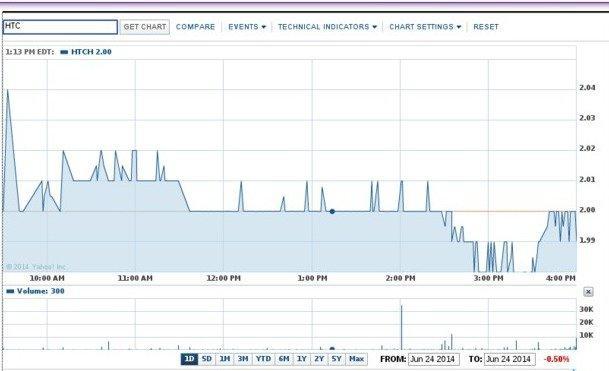This screenshot has height=371, width=609.
Task: Switch to the 1M range
Action: (x=225, y=359)
